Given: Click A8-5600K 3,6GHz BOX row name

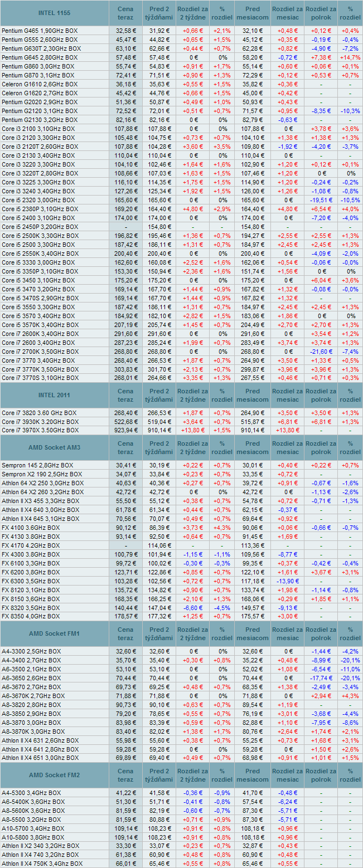Looking at the screenshot, I should [33, 811].
